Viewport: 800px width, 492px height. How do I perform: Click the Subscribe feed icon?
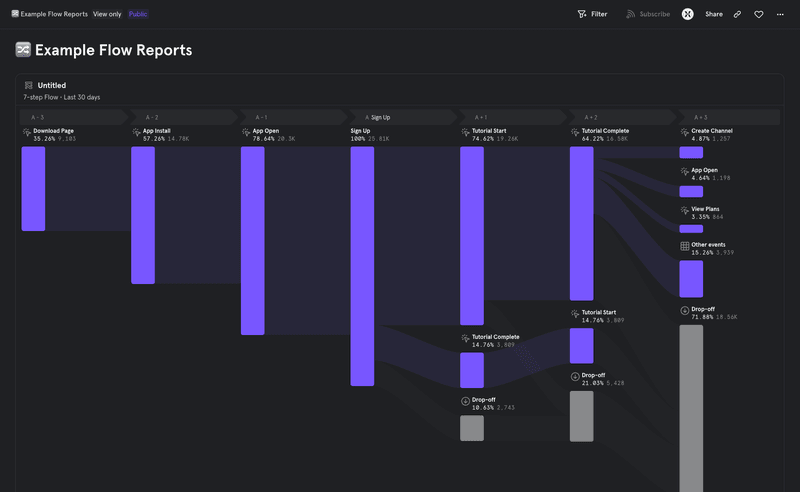tap(631, 14)
